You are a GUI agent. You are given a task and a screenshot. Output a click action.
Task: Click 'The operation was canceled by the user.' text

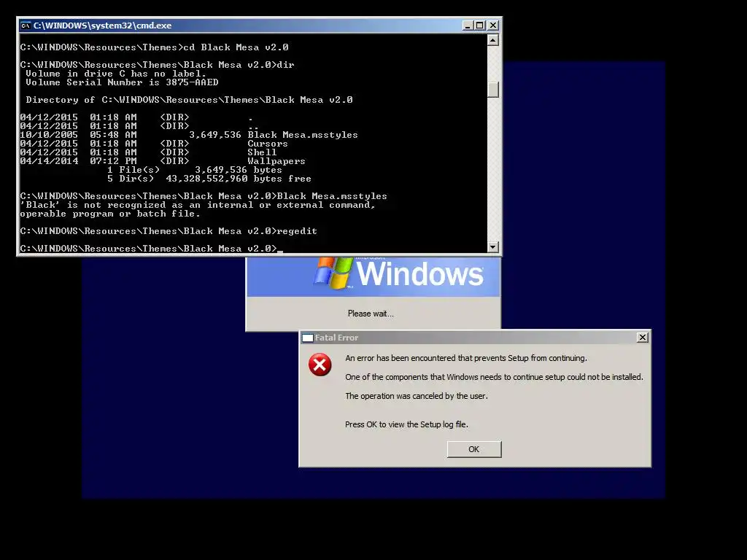pos(417,396)
